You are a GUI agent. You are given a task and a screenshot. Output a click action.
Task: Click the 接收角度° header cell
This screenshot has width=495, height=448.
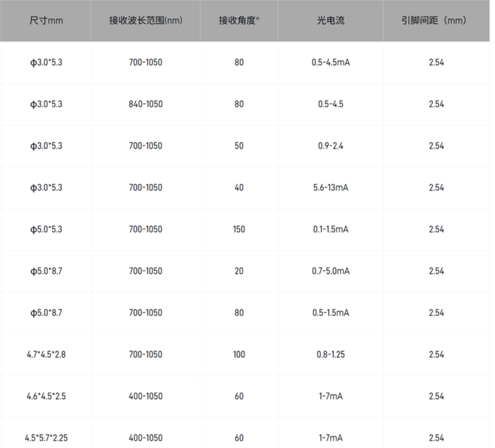[x=239, y=21]
